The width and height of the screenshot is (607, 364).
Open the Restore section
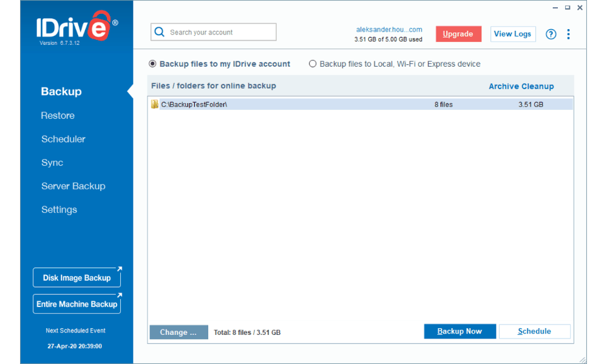(58, 115)
